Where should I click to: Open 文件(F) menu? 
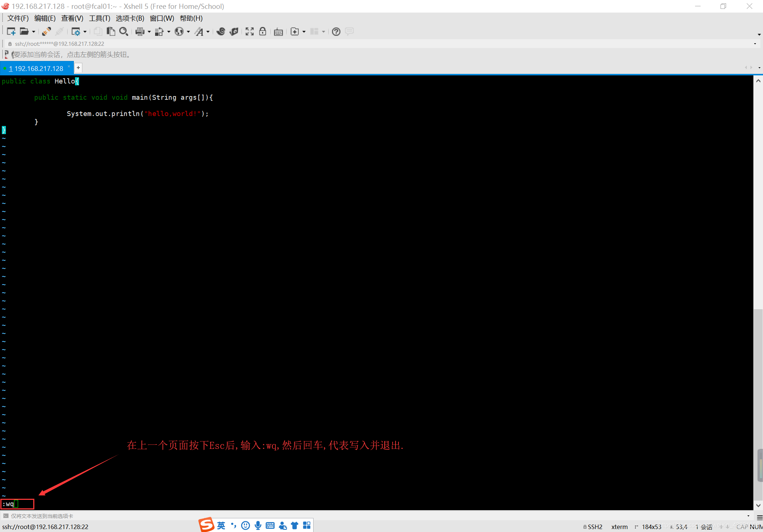click(x=18, y=18)
